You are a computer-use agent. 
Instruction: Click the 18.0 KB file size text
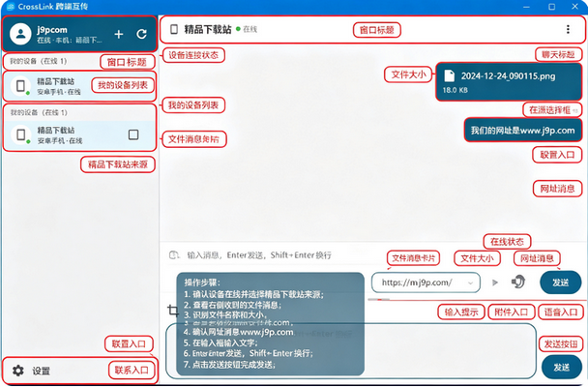455,90
